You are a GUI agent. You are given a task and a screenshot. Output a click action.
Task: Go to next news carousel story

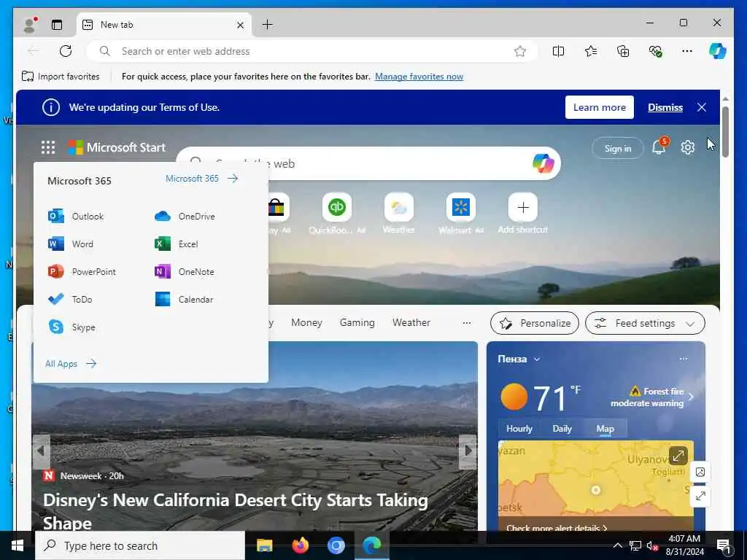pyautogui.click(x=468, y=451)
